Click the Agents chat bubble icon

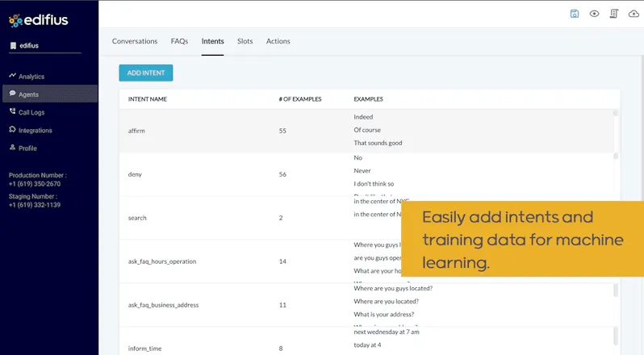tap(12, 93)
